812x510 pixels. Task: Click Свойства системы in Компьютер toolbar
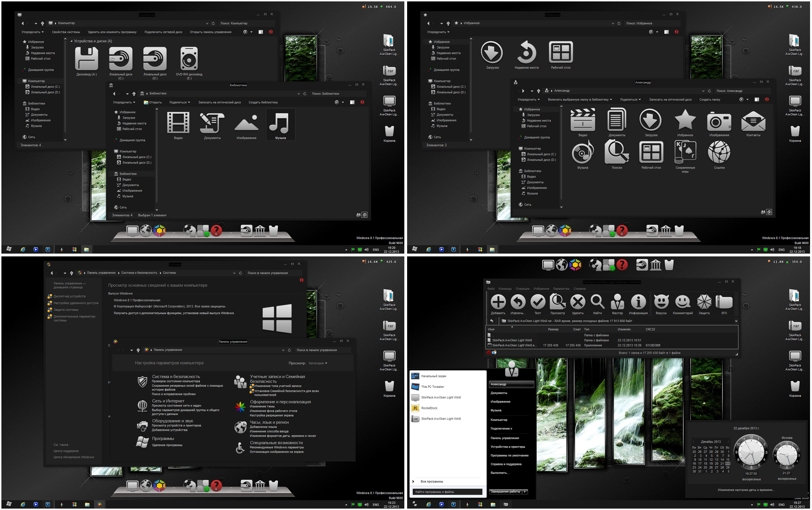[66, 32]
